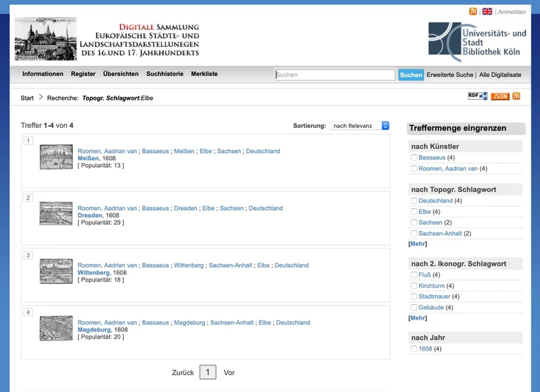Export results via the RDF icon

click(x=477, y=96)
